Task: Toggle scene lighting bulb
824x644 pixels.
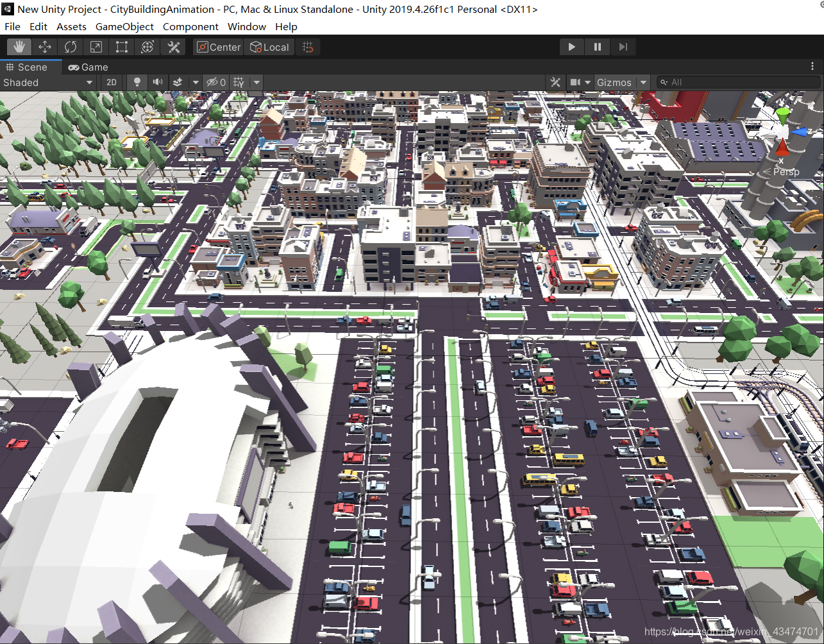Action: pos(137,82)
